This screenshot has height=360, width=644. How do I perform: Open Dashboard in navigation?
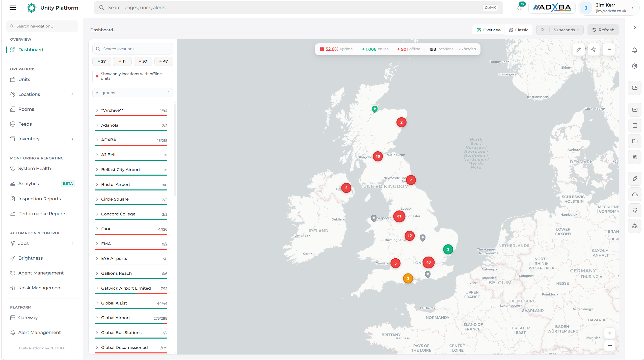pos(42,50)
